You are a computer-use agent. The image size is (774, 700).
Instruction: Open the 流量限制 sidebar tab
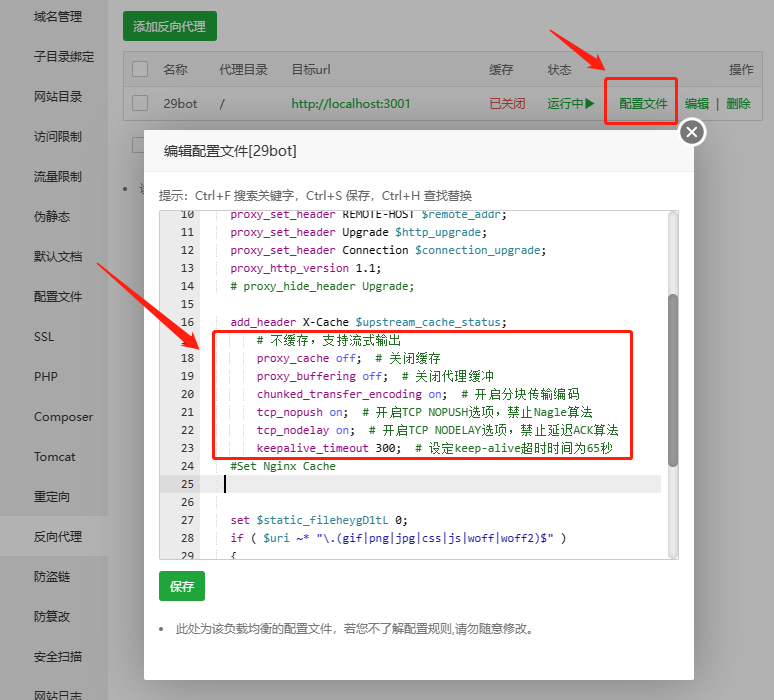click(58, 177)
